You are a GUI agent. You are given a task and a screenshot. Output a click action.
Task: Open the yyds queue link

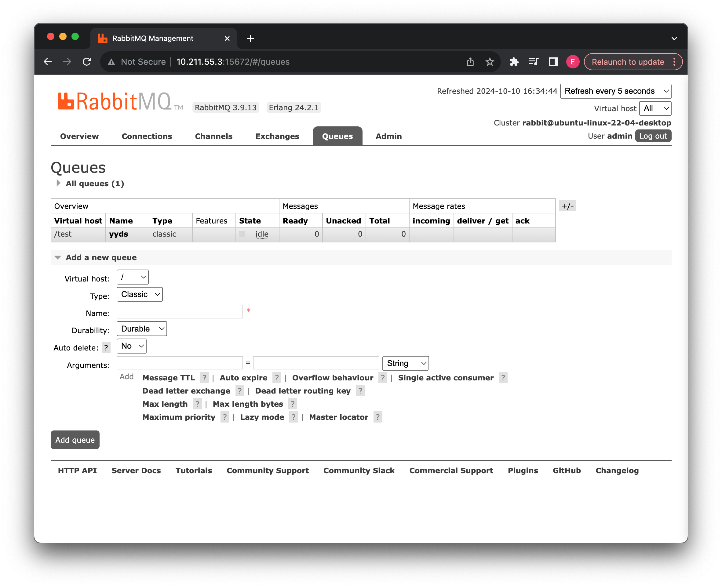[118, 234]
